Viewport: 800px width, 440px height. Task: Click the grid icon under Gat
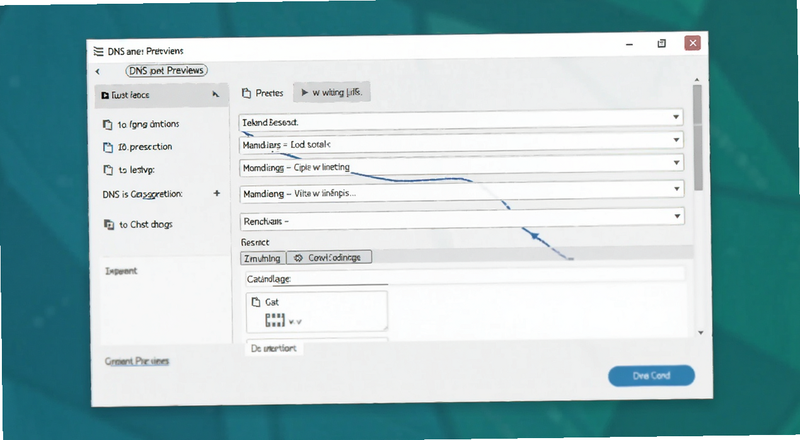[x=275, y=320]
